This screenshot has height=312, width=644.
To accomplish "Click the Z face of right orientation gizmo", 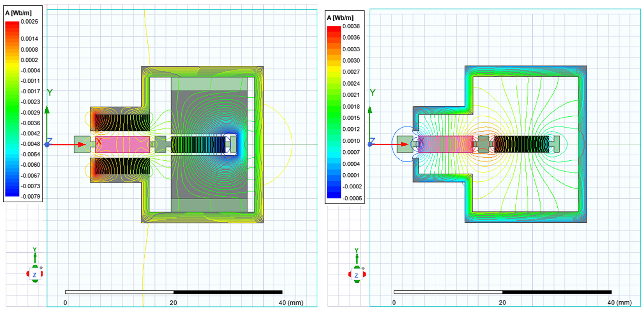I will coord(356,275).
